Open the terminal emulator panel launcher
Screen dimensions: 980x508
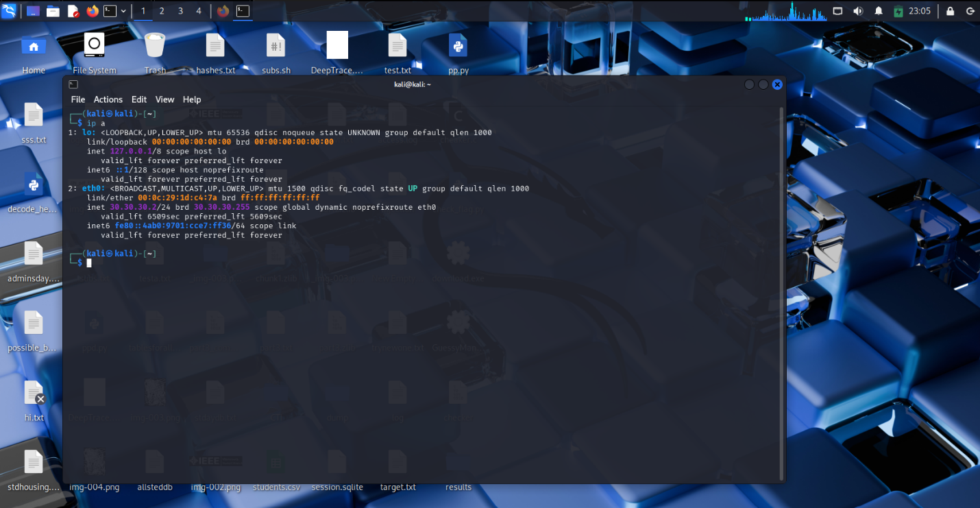coord(110,11)
